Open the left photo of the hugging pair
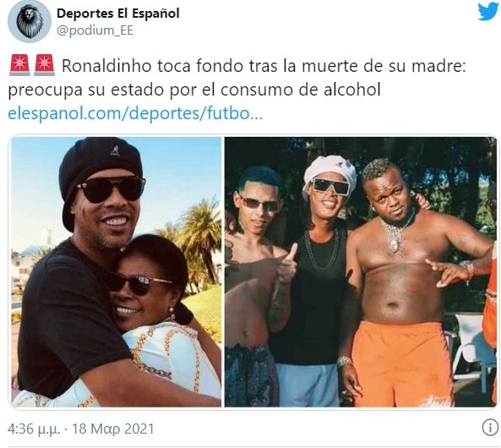Viewport: 501px width, 448px height. pos(117,272)
